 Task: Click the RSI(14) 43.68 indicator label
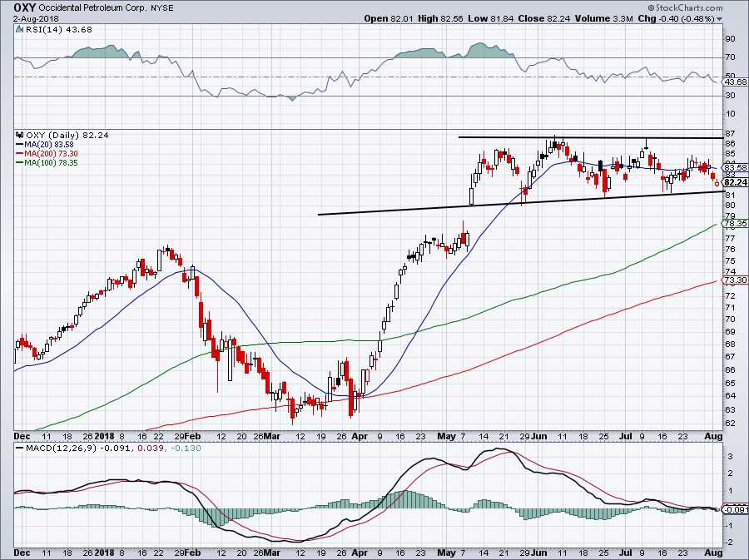pos(58,29)
